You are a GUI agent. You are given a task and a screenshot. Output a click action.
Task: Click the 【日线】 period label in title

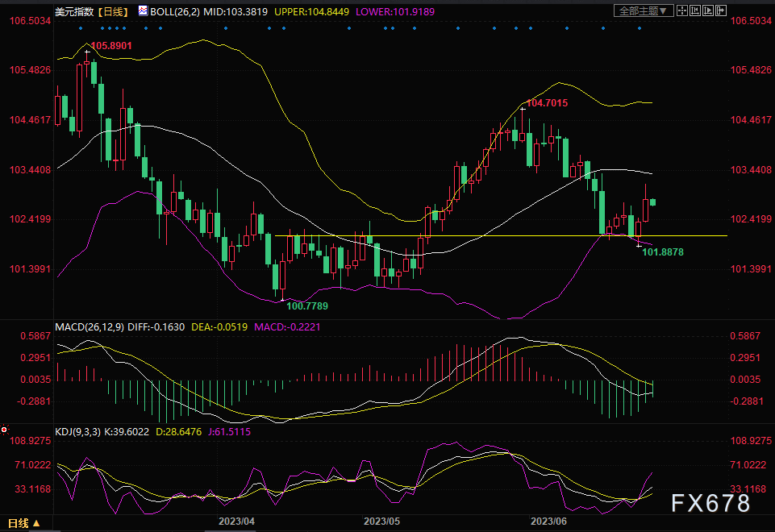pyautogui.click(x=113, y=11)
